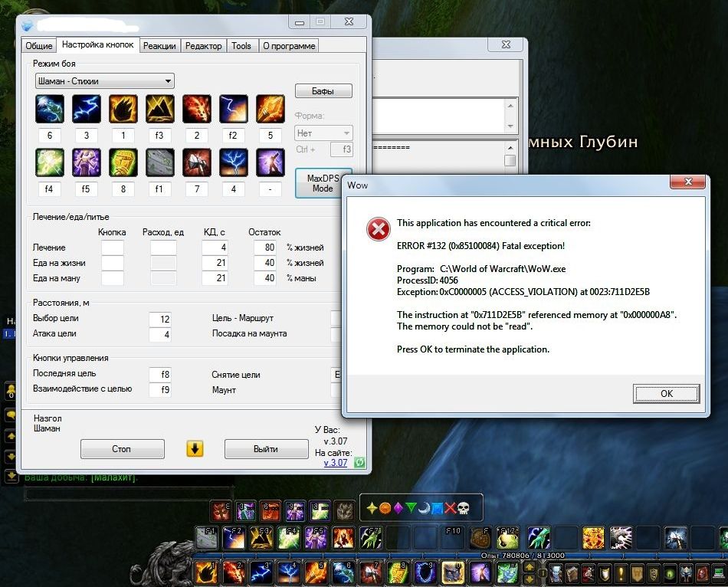The image size is (728, 587).
Task: Toggle the MaxDPS Mode button
Action: [323, 183]
